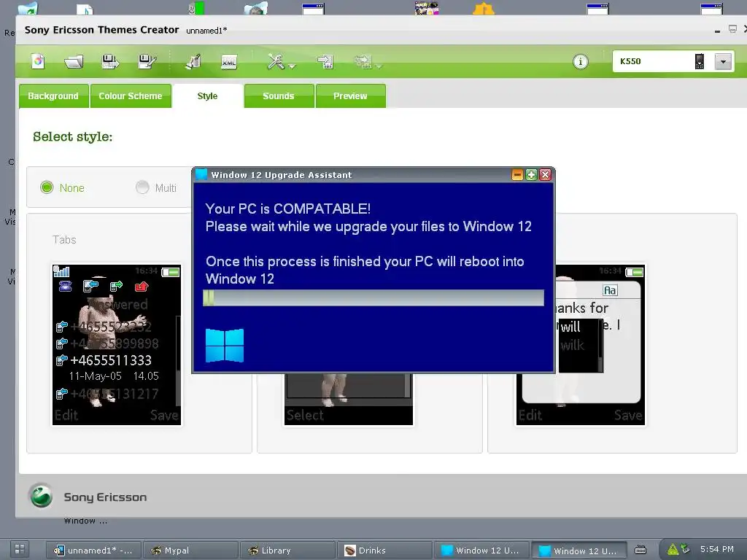The image size is (747, 560).
Task: Switch to the Background tab
Action: pos(53,96)
